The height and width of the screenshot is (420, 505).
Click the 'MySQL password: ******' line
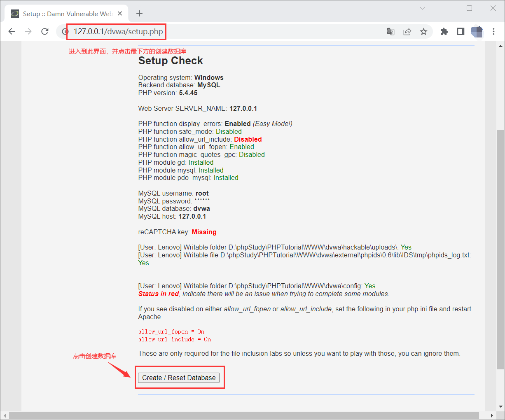point(174,201)
